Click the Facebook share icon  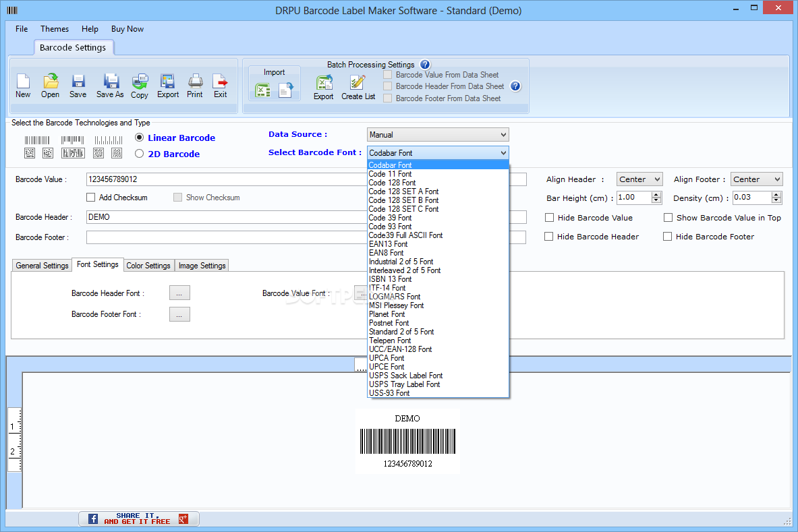pyautogui.click(x=93, y=519)
